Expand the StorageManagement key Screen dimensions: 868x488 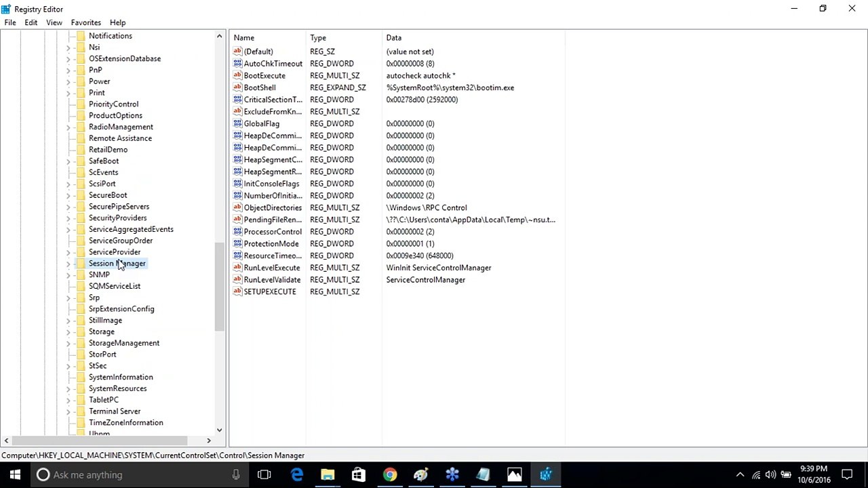point(68,343)
